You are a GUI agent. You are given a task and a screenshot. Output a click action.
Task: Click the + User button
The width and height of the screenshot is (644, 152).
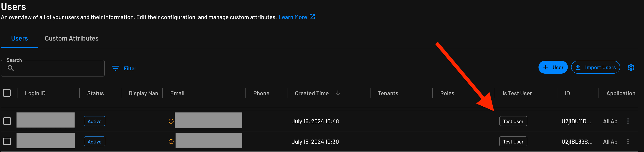click(553, 67)
